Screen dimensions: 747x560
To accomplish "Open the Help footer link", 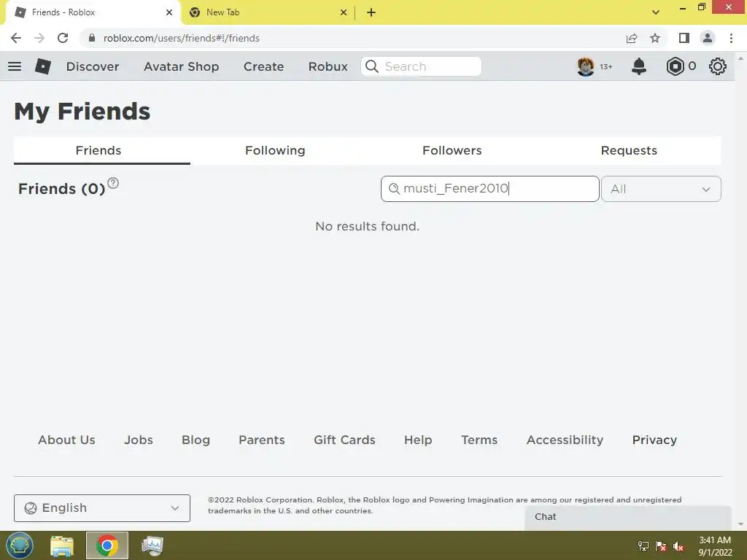I will (x=418, y=440).
